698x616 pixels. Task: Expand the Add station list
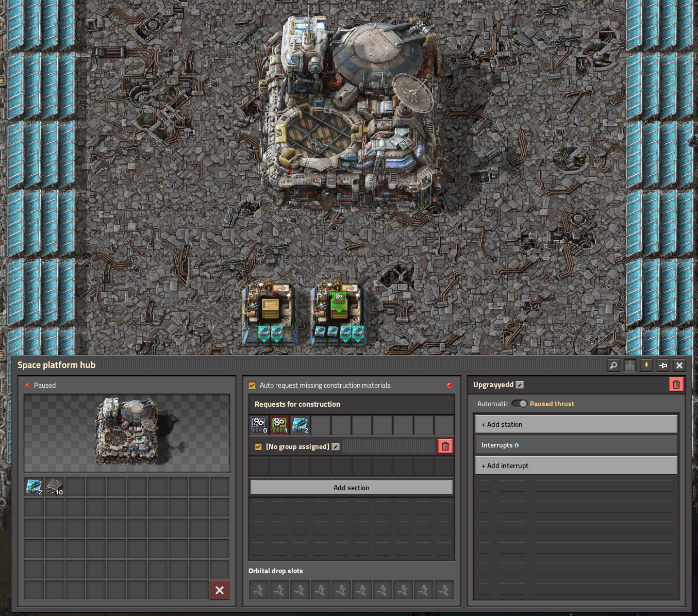pyautogui.click(x=576, y=424)
